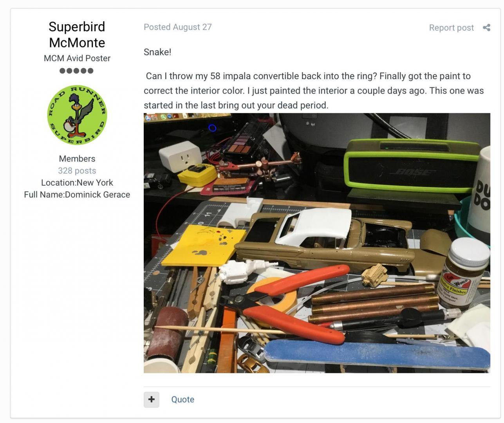Click the Quote button

tap(182, 399)
